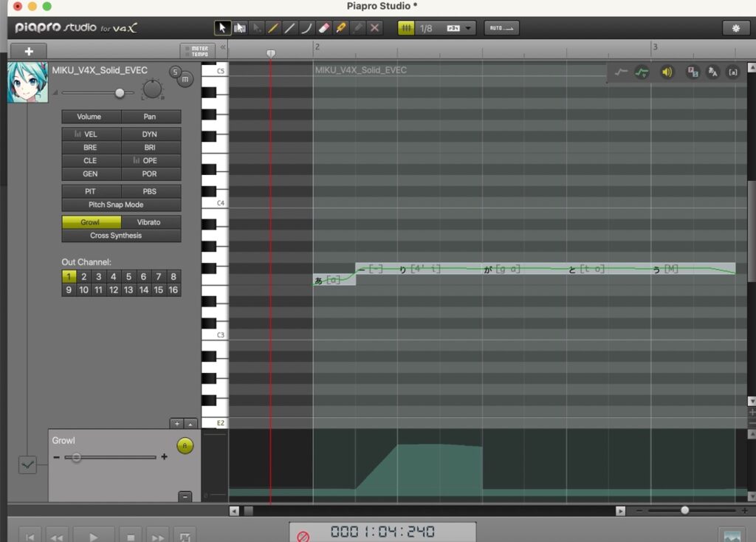Toggle Solo button on MIKU track
Screen dimensions: 756x542
click(175, 72)
